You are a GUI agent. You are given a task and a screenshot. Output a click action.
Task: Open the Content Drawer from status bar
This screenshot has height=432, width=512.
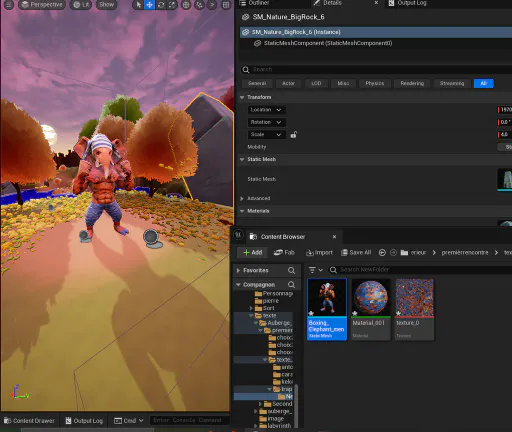click(x=29, y=421)
